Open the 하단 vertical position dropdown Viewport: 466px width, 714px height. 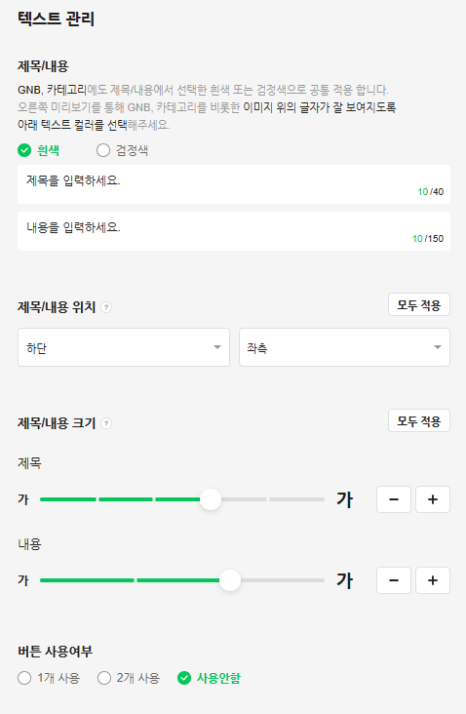[x=123, y=347]
